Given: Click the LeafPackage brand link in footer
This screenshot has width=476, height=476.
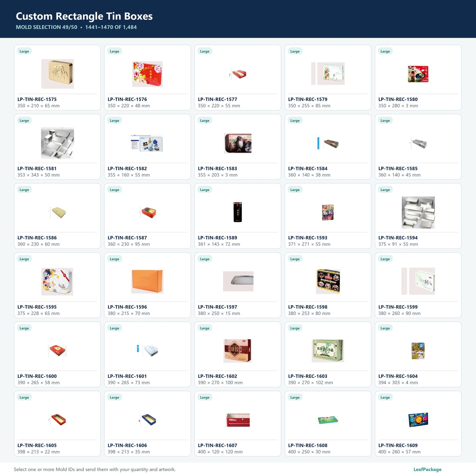Looking at the screenshot, I should [427, 469].
